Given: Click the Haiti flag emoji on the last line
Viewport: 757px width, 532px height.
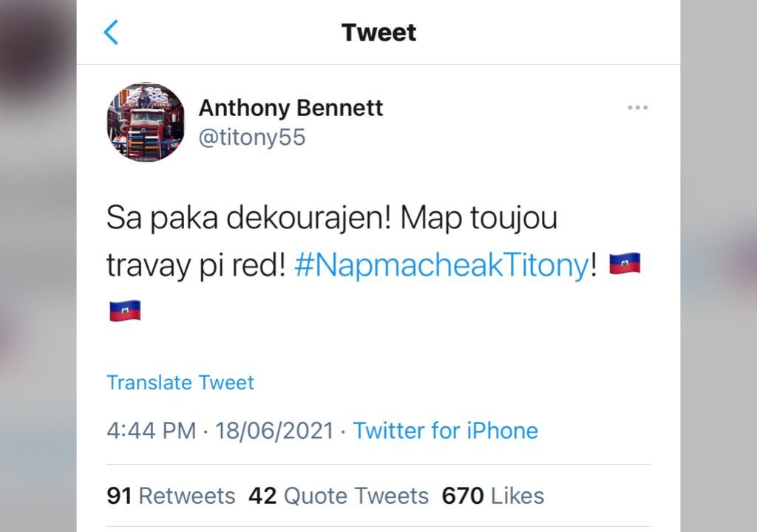Looking at the screenshot, I should (x=125, y=310).
